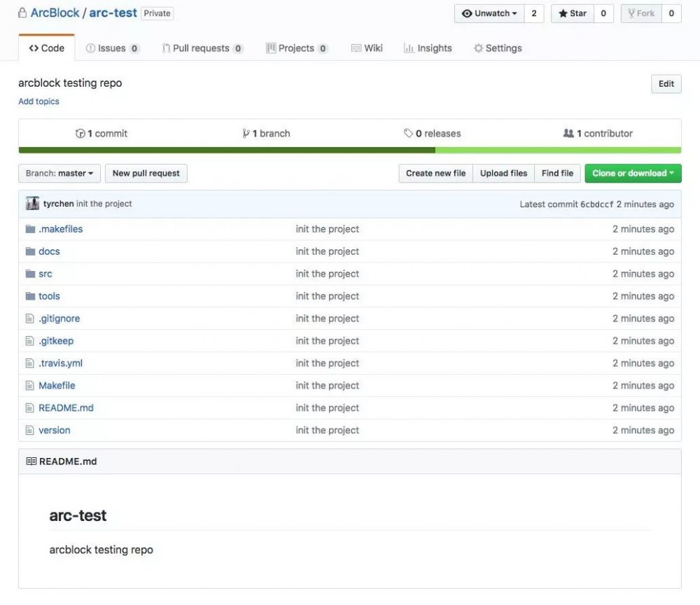Image resolution: width=700 pixels, height=605 pixels.
Task: Click commit message in tyrchen header row
Action: pos(104,204)
